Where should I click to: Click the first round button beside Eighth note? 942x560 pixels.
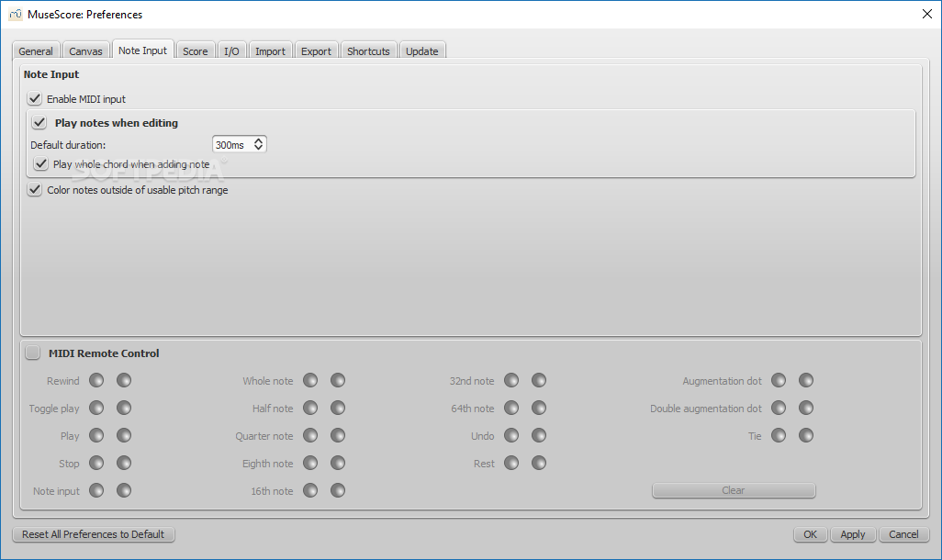tap(310, 464)
